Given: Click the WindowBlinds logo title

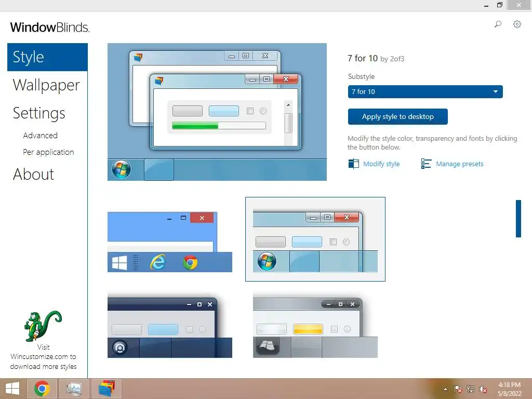Looking at the screenshot, I should click(49, 27).
